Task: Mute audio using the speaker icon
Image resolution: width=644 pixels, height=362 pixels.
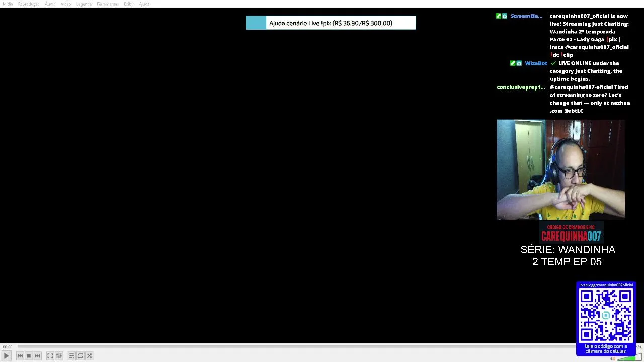Action: coord(613,358)
